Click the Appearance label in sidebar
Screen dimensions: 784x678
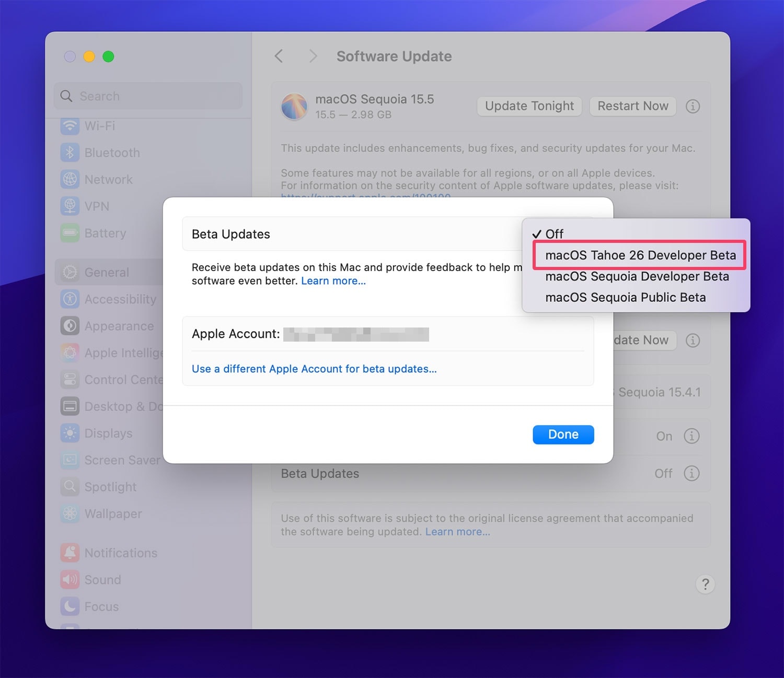[119, 326]
